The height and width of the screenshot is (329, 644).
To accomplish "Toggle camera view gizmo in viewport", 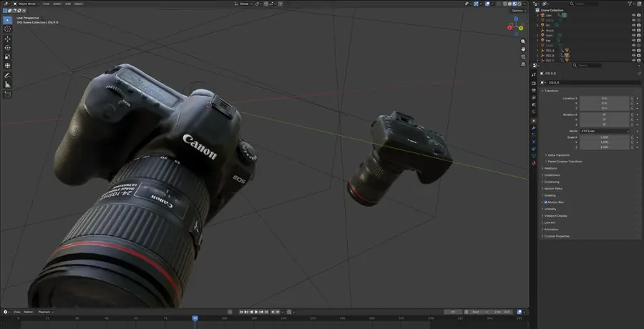I will point(523,57).
